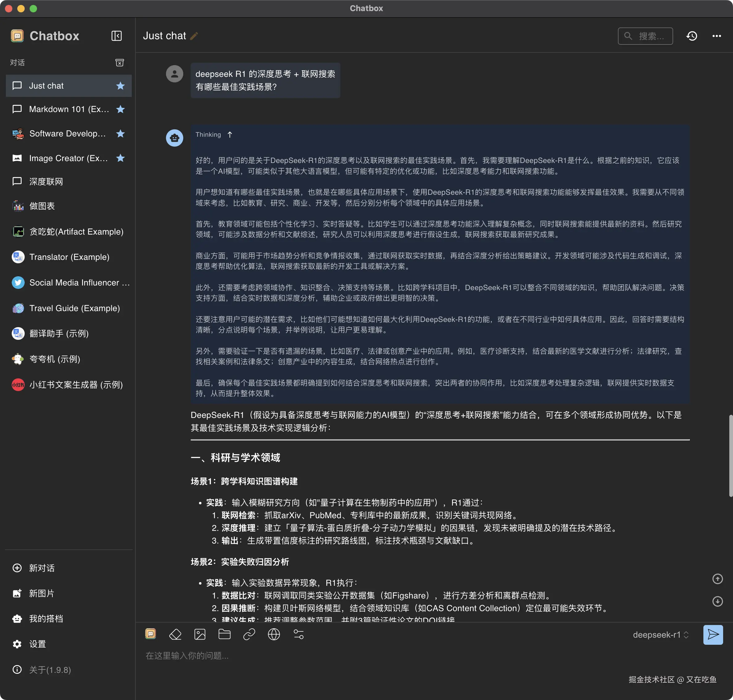The height and width of the screenshot is (700, 733).
Task: Unstar the Just chat conversation
Action: (x=120, y=86)
